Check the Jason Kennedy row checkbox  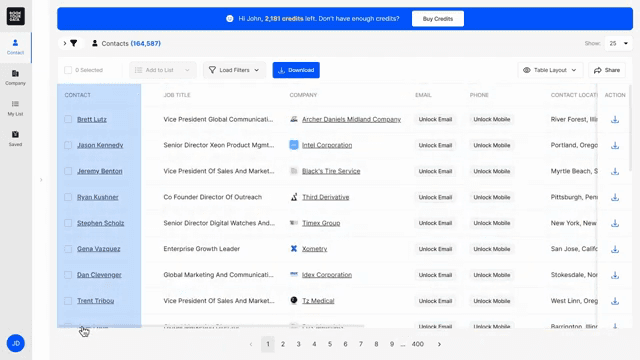(68, 145)
